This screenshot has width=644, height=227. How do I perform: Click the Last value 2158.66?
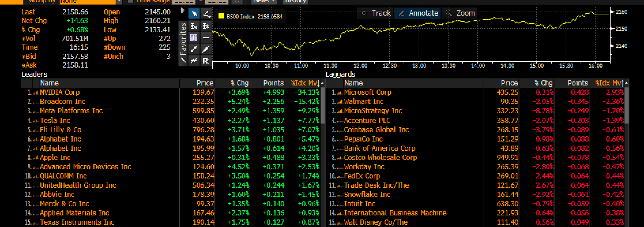75,12
